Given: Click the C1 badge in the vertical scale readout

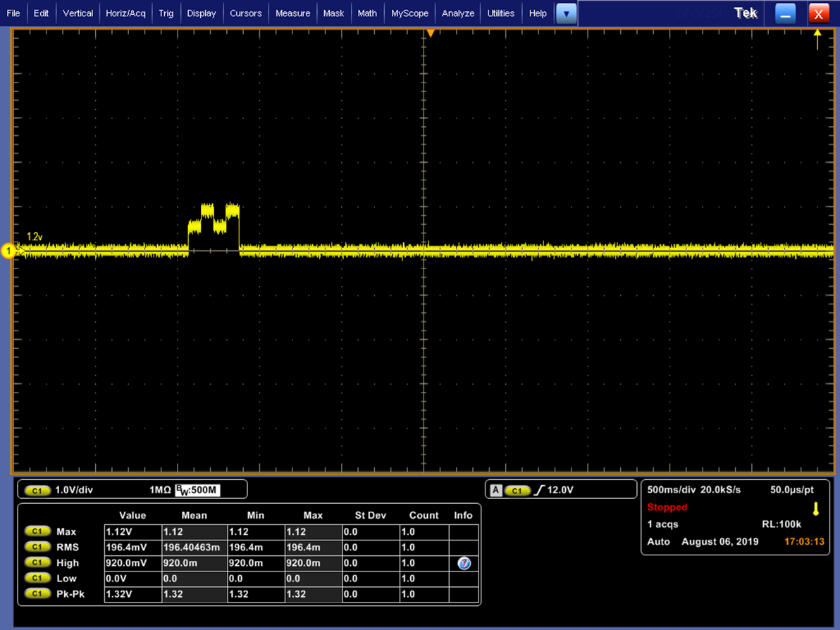Looking at the screenshot, I should point(37,490).
